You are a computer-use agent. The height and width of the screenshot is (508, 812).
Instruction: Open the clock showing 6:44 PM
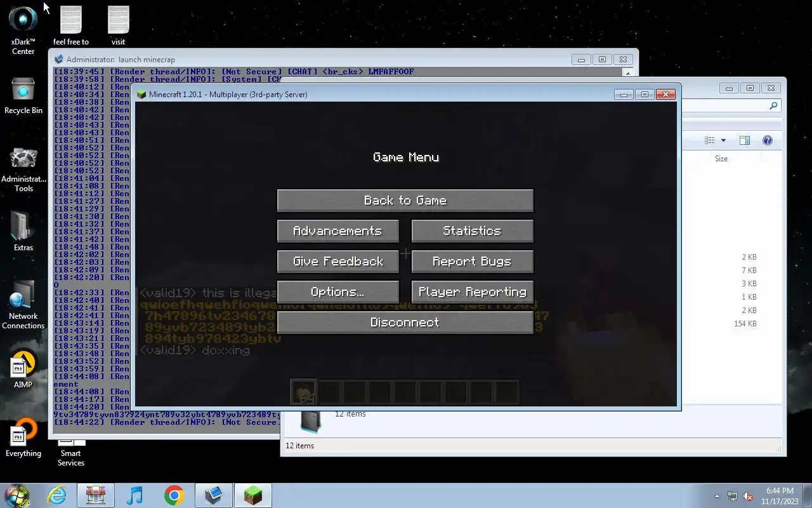(x=780, y=496)
